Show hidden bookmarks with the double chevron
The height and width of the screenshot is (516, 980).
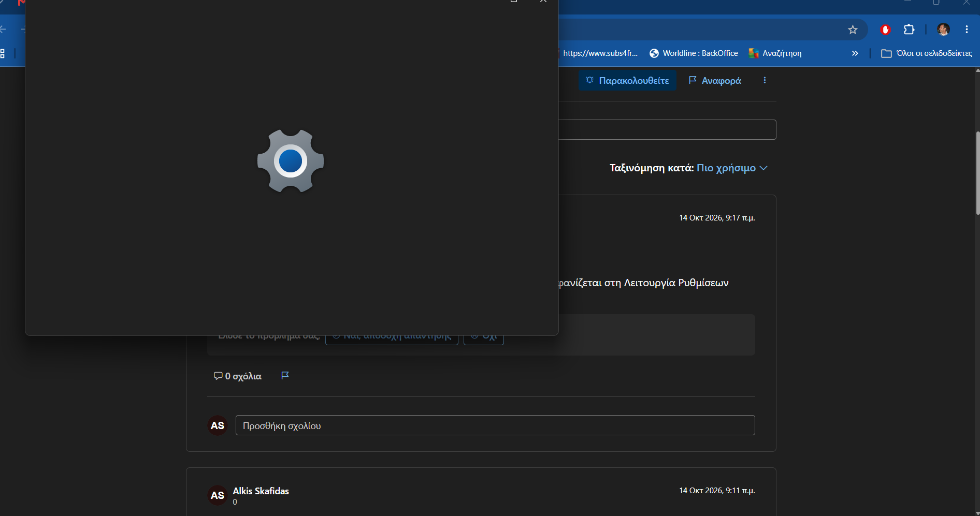coord(855,53)
